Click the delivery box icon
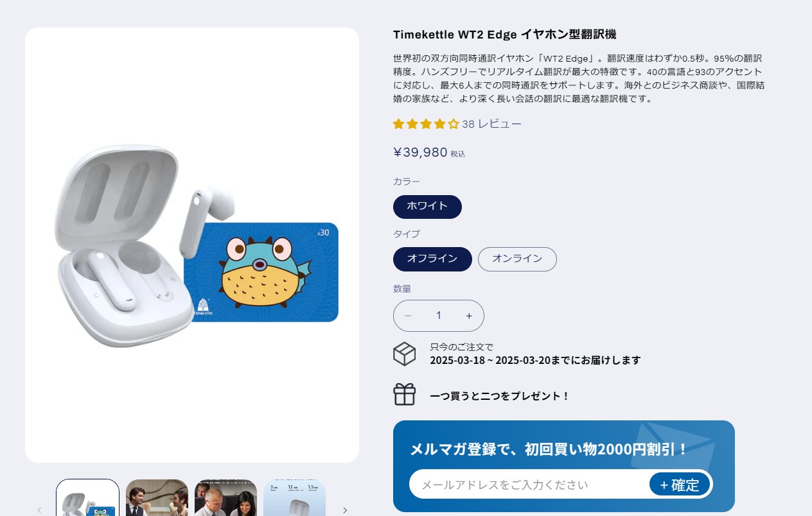 pos(404,354)
